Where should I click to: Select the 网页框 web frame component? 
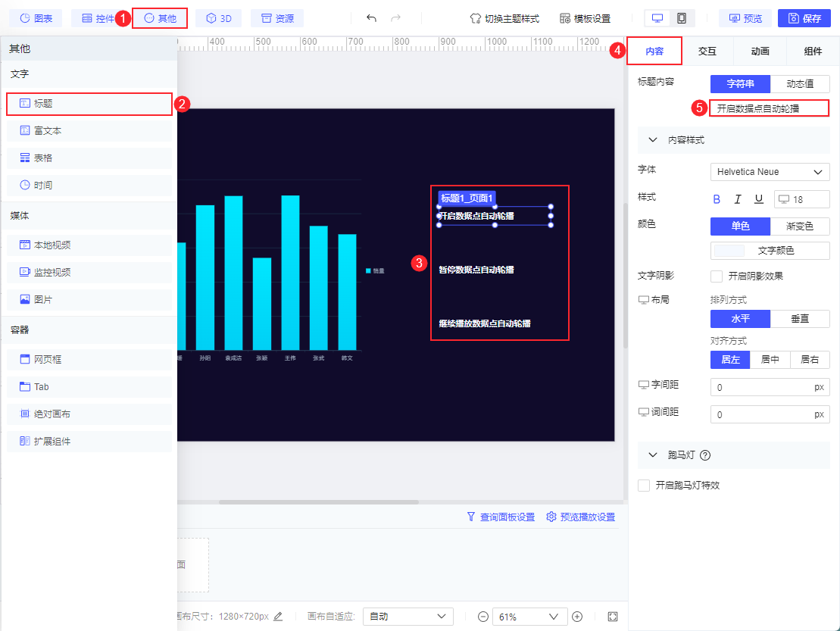tap(89, 359)
